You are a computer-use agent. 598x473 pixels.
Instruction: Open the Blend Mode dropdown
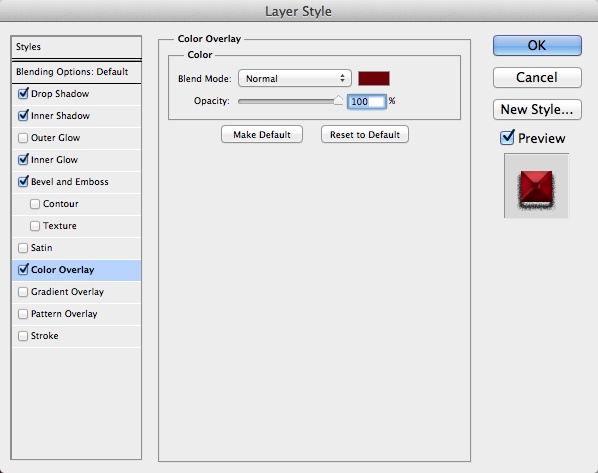click(x=294, y=78)
